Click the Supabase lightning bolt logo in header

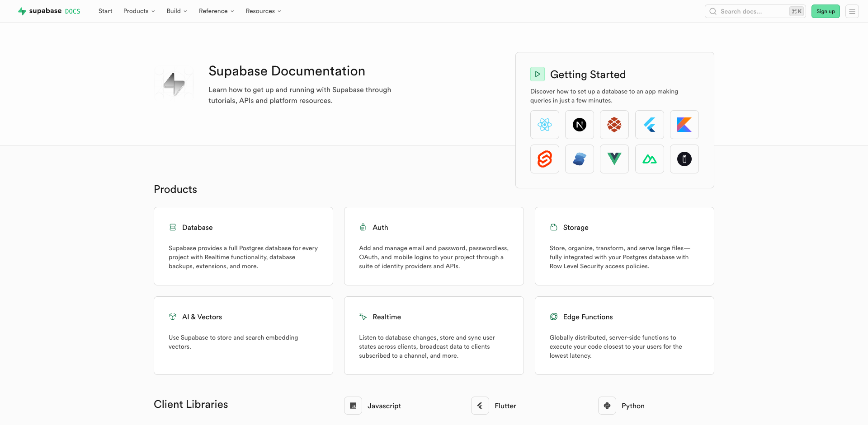(22, 11)
